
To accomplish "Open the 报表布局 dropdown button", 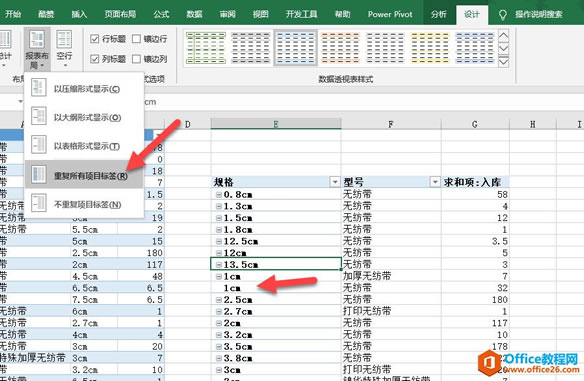I will pos(37,49).
